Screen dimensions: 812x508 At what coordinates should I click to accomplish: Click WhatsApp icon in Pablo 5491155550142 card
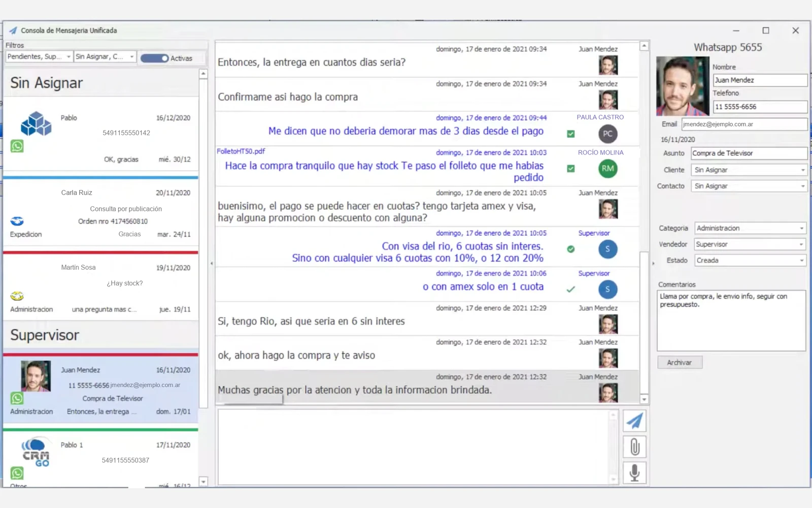point(17,146)
